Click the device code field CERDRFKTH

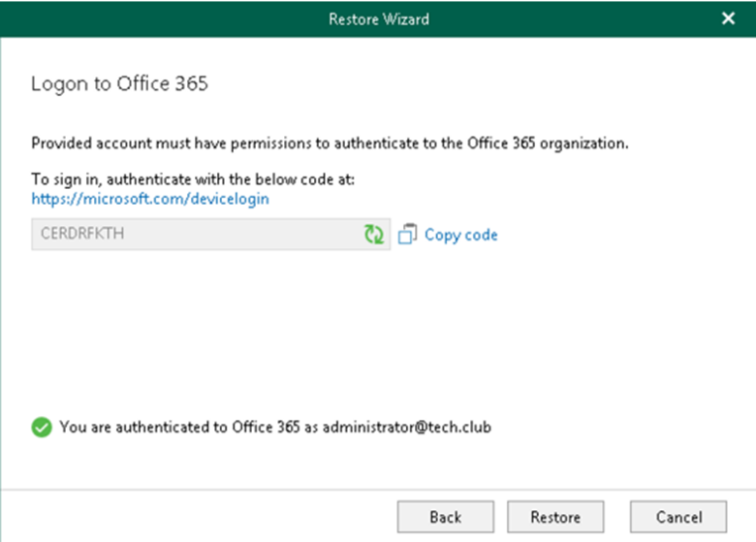(x=210, y=234)
